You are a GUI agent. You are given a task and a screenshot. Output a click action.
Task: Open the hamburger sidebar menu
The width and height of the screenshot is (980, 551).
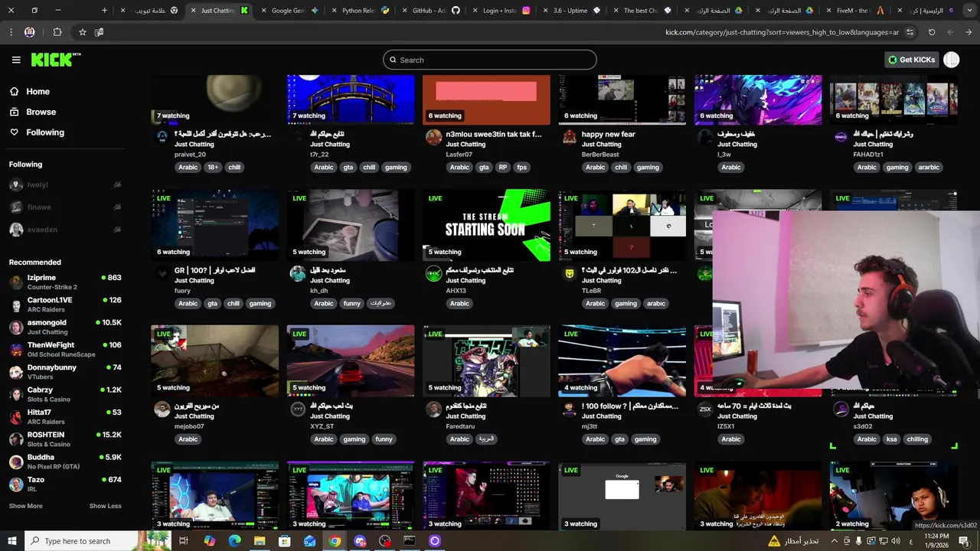pos(16,60)
